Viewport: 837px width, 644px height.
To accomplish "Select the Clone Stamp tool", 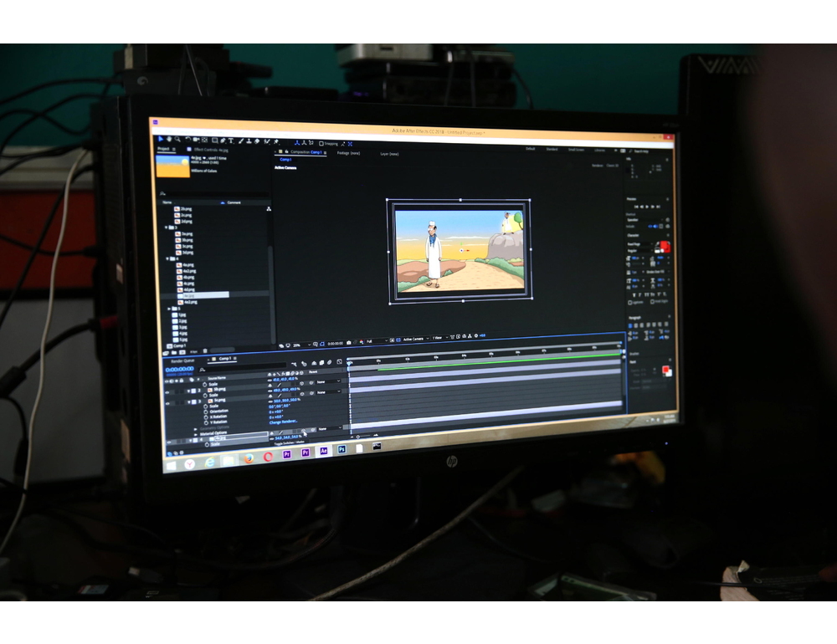I will pyautogui.click(x=249, y=141).
